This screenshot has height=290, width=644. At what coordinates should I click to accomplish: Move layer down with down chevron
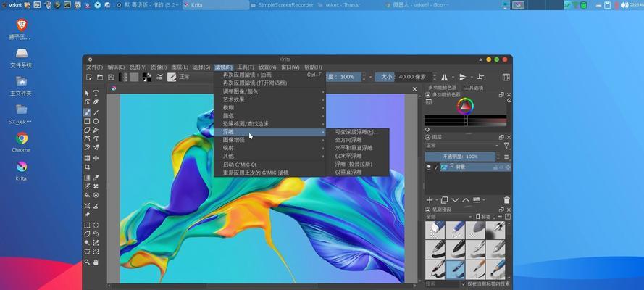coord(455,200)
